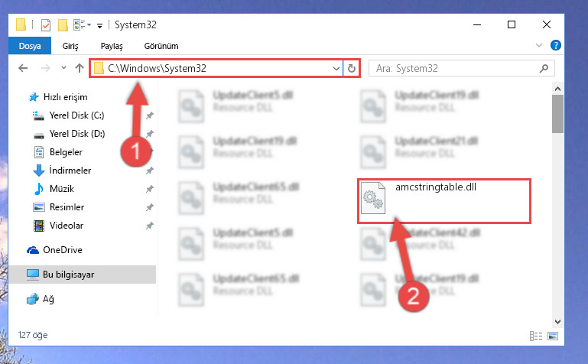Click the Ara: System32 search field
The image size is (588, 364).
[456, 68]
